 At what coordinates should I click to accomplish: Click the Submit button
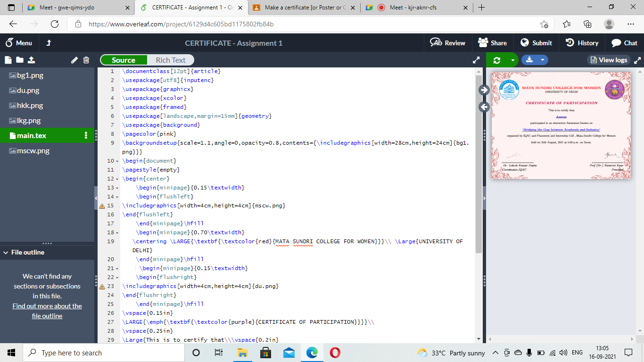536,43
